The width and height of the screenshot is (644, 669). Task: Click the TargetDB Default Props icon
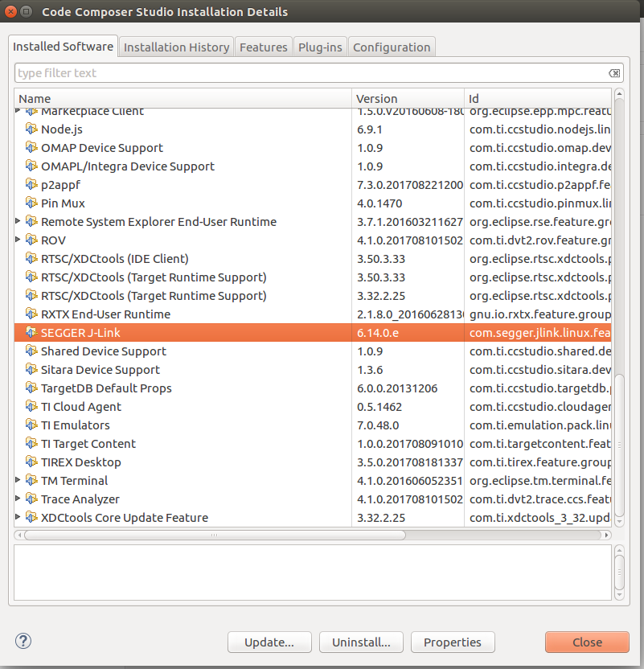click(31, 387)
